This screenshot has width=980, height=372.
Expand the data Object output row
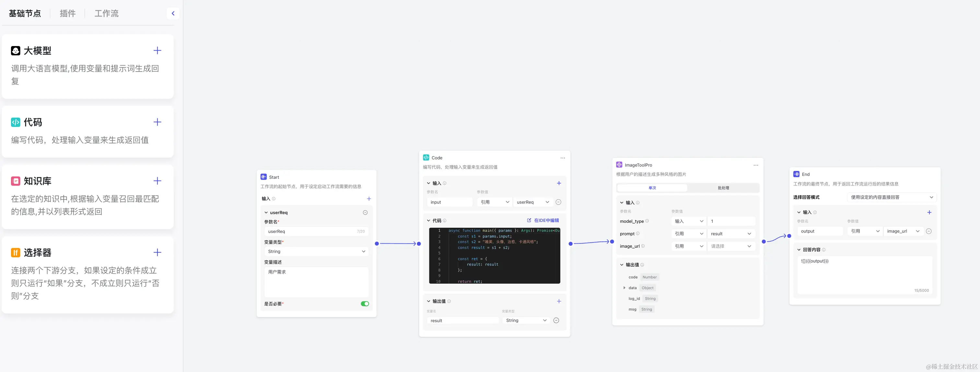(x=624, y=288)
